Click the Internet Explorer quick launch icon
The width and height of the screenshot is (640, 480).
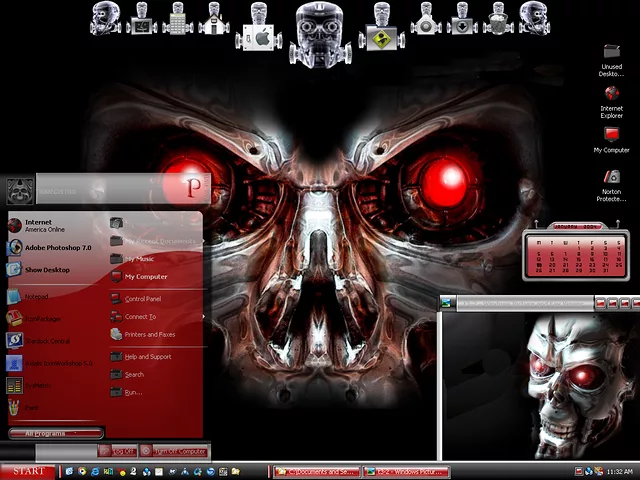95,472
